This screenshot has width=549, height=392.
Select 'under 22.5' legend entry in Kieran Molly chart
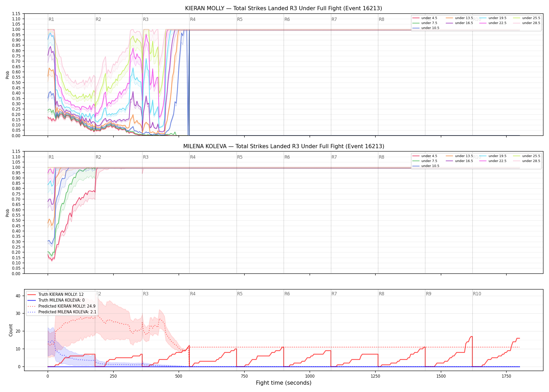(493, 23)
